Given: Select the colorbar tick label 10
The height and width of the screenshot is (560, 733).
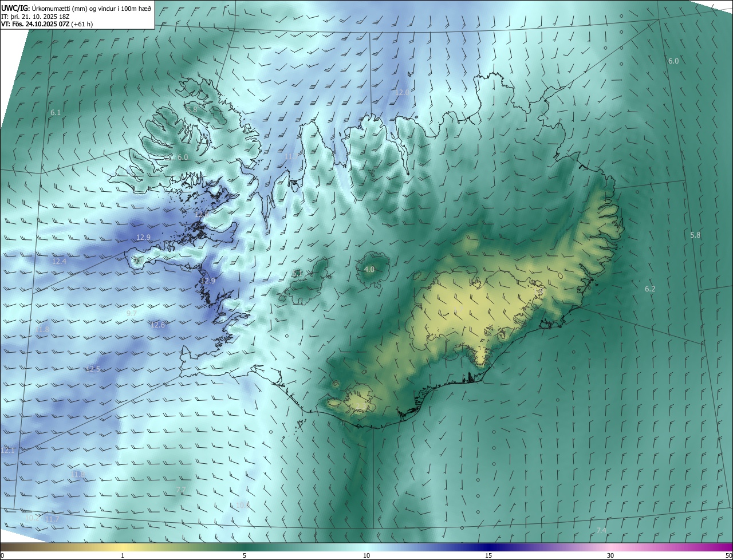Looking at the screenshot, I should click(366, 556).
